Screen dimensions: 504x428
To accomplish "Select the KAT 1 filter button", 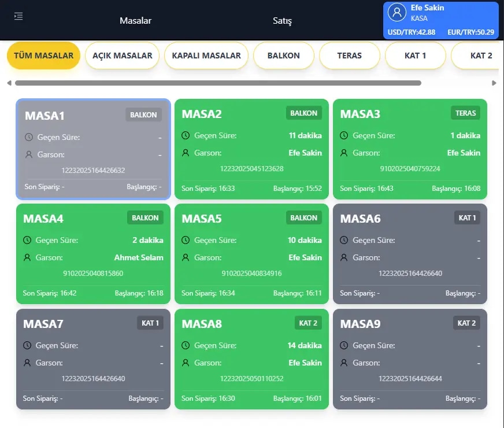I will point(415,56).
